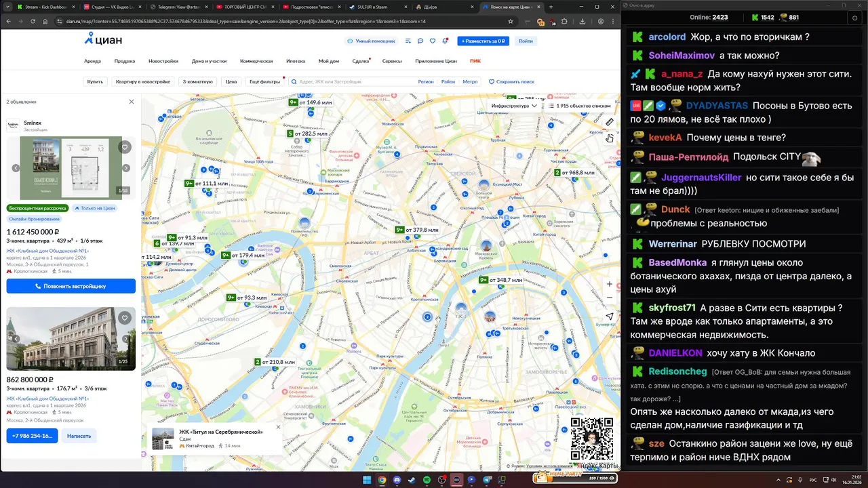Open the compare list icon in header
868x488 pixels.
click(408, 41)
